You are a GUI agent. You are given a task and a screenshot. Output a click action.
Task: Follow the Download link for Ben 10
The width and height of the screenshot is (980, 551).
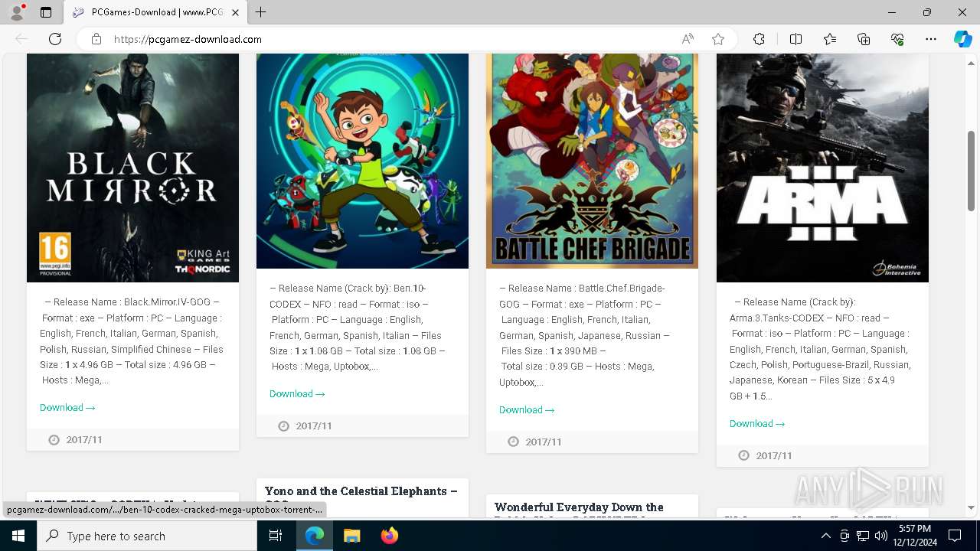pos(297,394)
